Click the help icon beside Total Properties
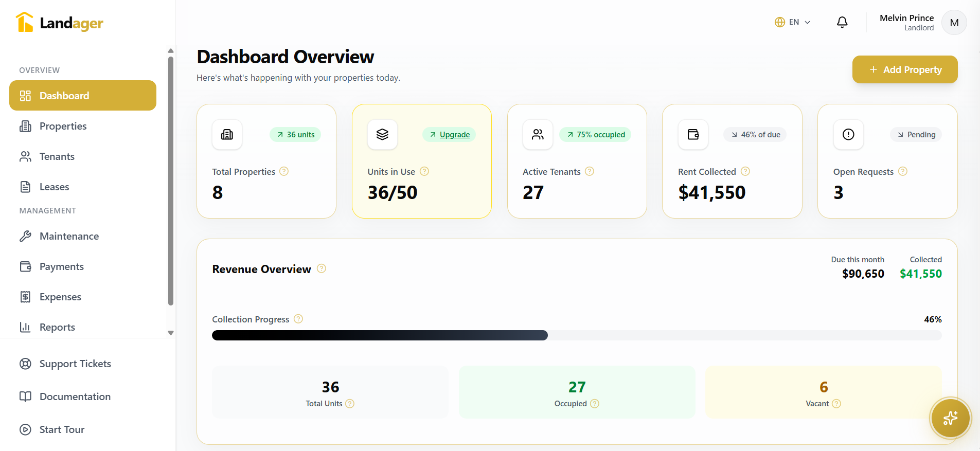 pyautogui.click(x=284, y=171)
